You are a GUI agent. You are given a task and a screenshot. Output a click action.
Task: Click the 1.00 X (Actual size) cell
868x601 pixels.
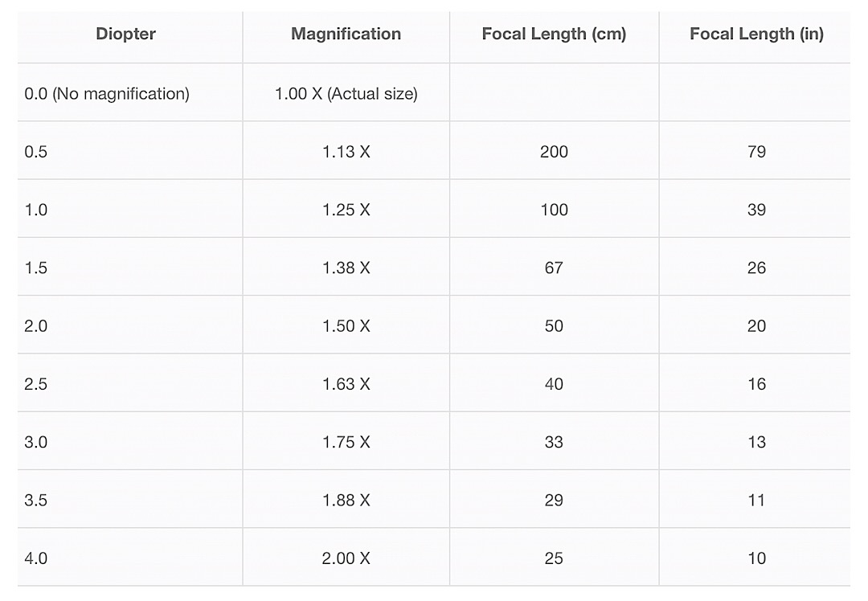346,93
